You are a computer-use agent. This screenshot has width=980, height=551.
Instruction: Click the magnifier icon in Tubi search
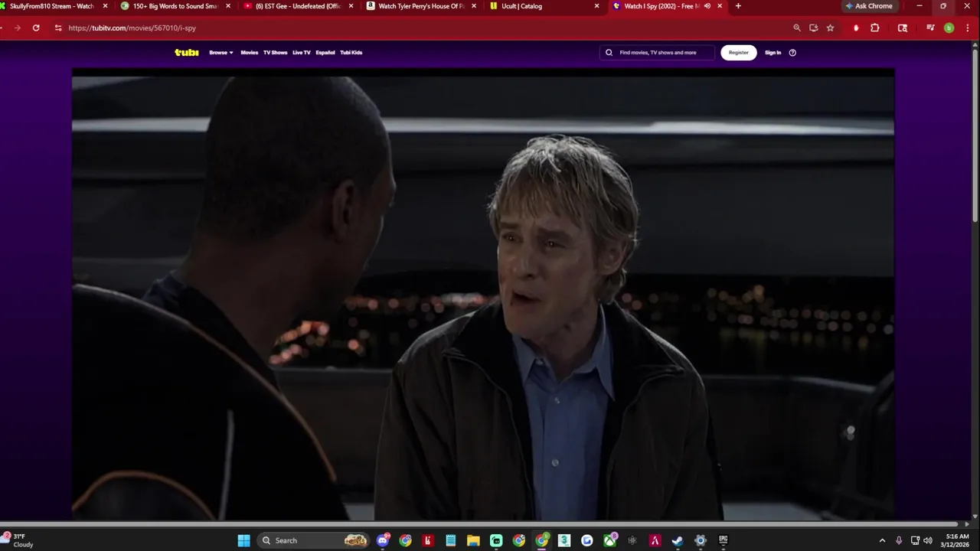609,53
